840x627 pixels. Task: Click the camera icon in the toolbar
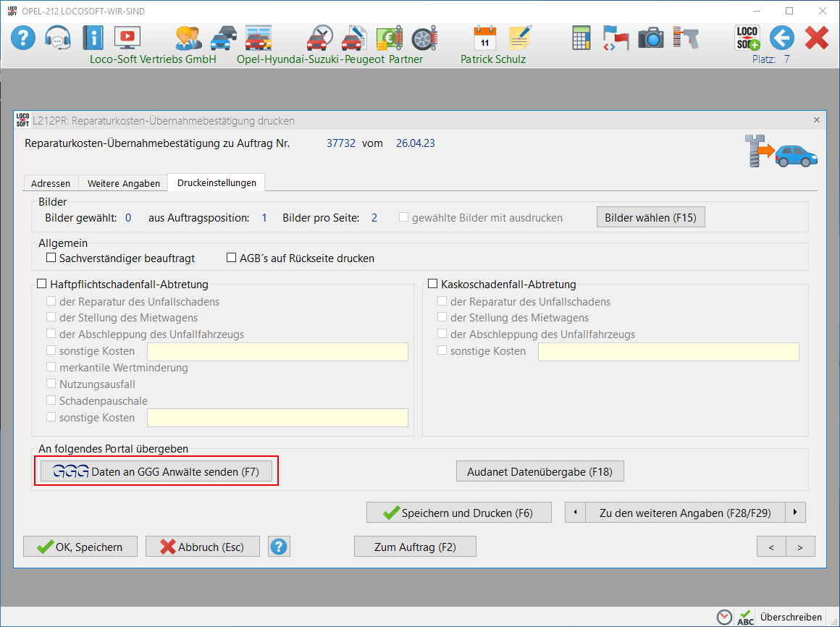click(650, 37)
